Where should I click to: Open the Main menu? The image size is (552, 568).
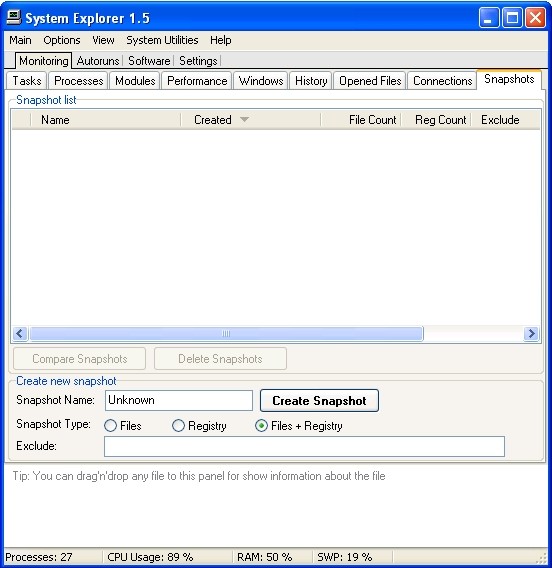pyautogui.click(x=20, y=40)
